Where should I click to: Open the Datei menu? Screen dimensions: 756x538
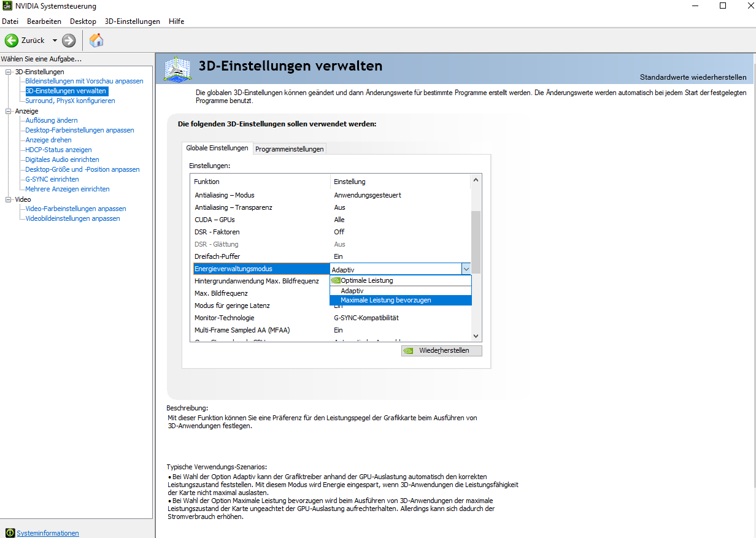[10, 21]
